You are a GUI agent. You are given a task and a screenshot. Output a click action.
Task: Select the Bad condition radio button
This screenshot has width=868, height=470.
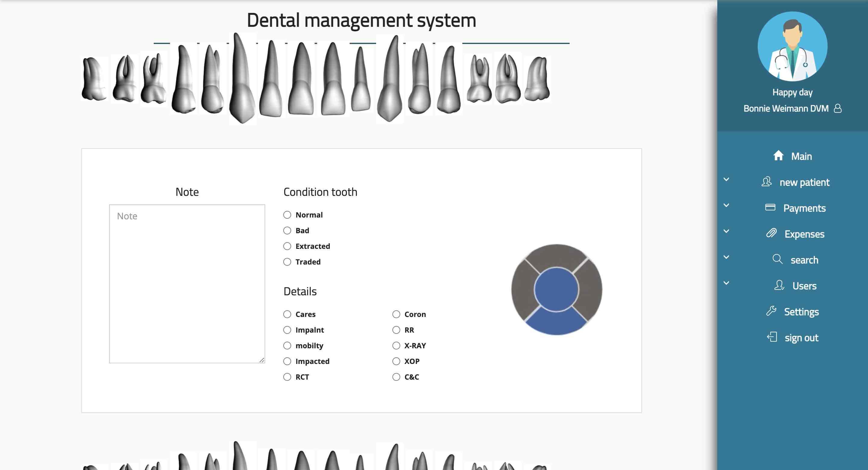(x=287, y=230)
